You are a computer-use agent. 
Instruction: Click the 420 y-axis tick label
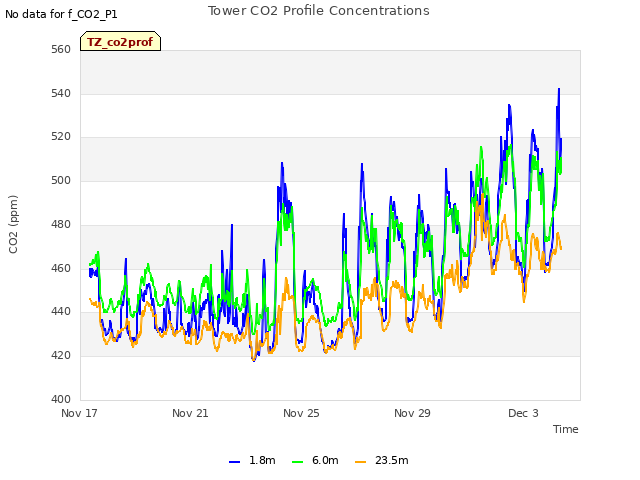tap(61, 356)
